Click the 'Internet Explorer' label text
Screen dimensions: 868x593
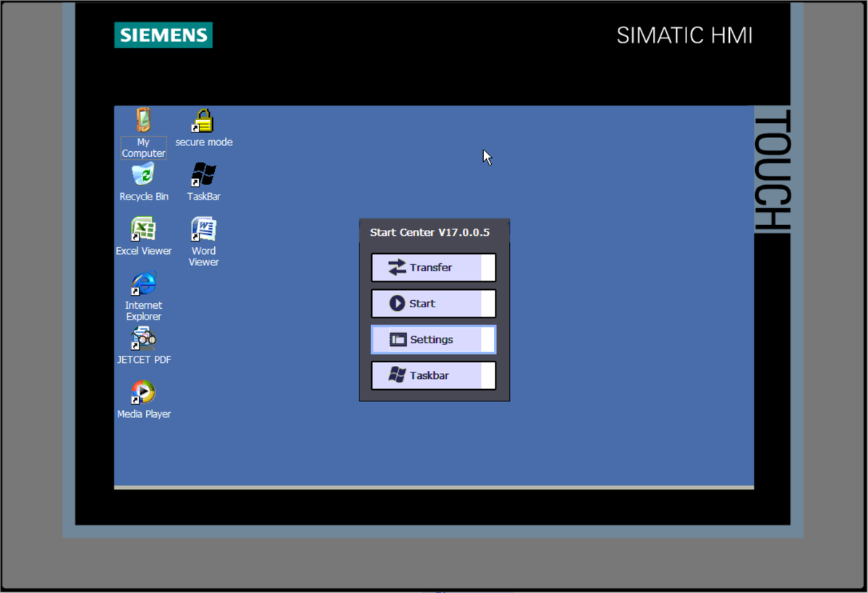click(x=143, y=311)
